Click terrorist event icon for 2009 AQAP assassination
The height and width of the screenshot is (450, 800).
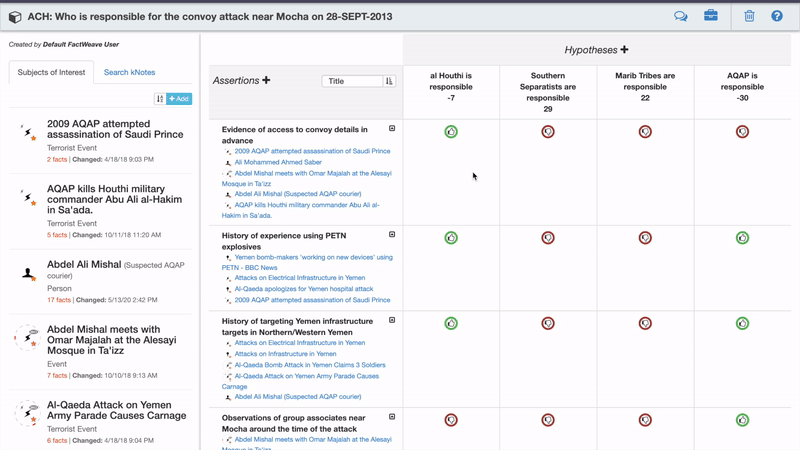(x=29, y=133)
